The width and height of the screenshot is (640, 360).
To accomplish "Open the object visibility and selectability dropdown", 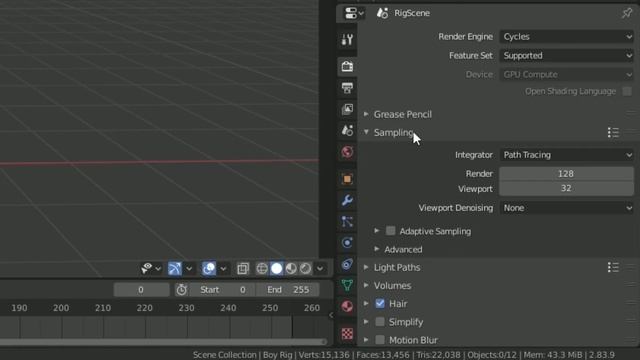I will tap(151, 269).
